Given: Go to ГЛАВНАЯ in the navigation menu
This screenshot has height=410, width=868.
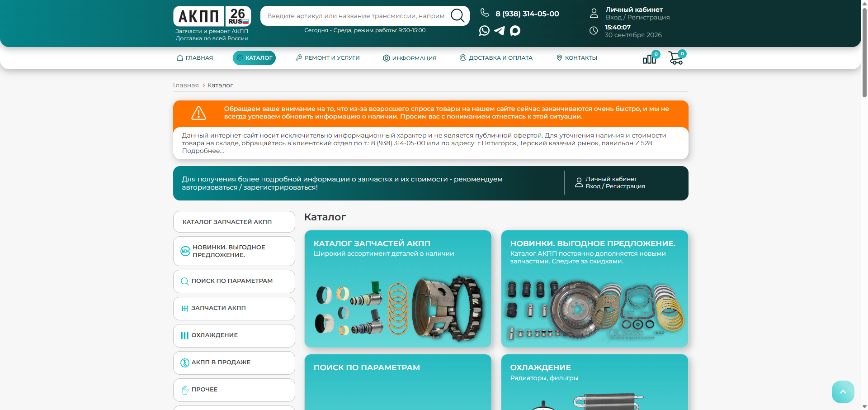Looking at the screenshot, I should coord(195,58).
